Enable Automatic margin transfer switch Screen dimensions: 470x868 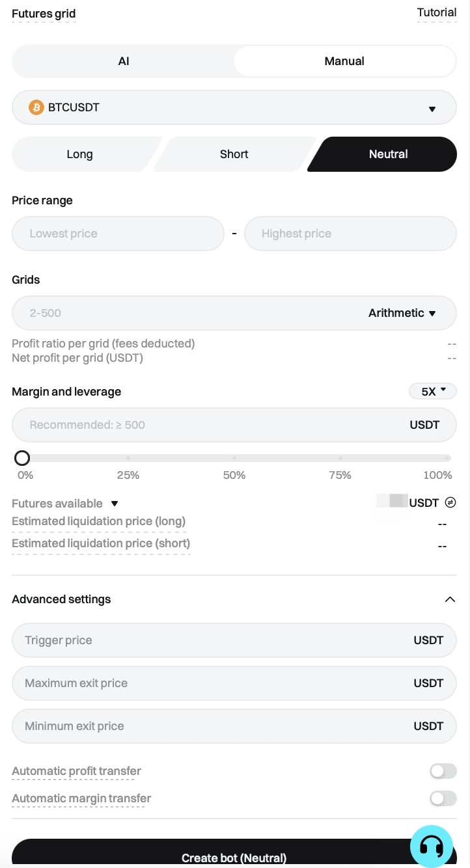click(443, 798)
